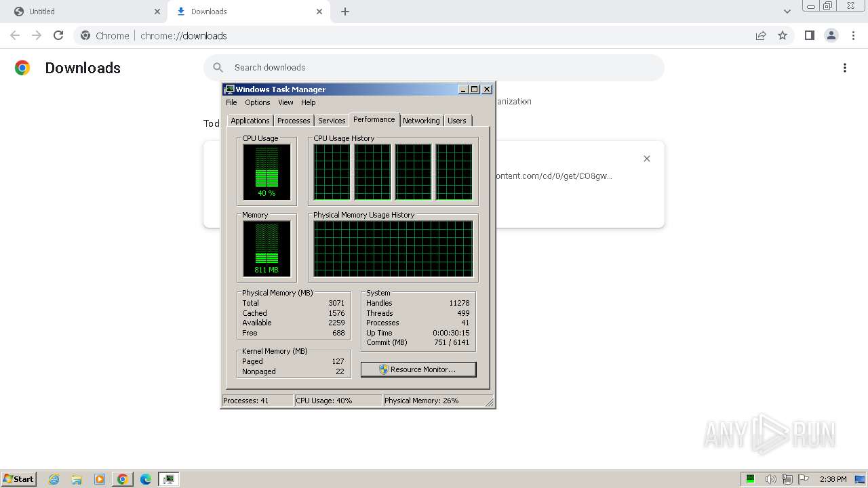Image resolution: width=868 pixels, height=488 pixels.
Task: Click the download source URL link
Action: click(x=554, y=176)
